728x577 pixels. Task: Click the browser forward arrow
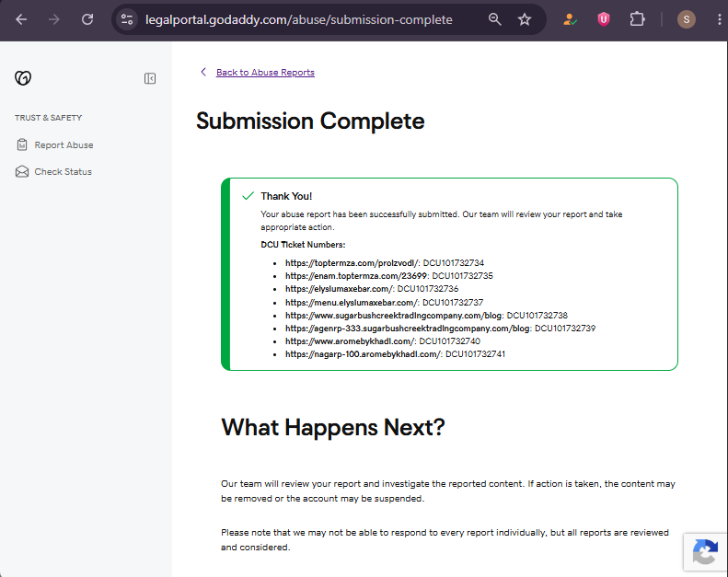click(x=54, y=19)
